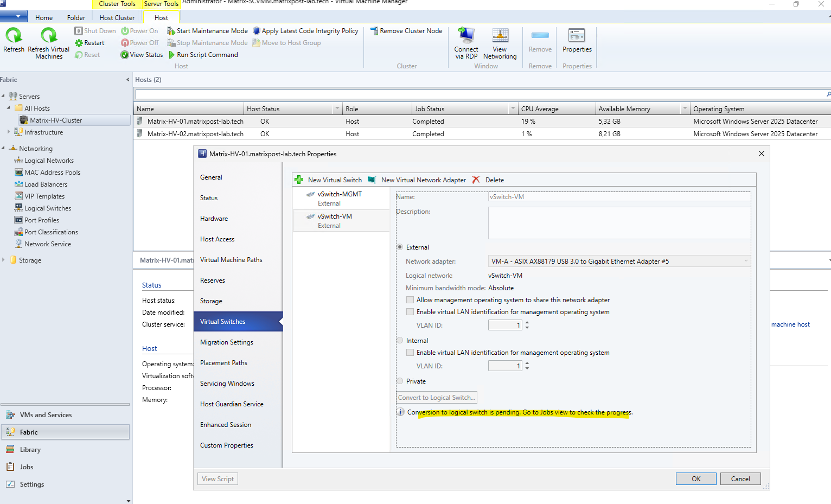Cancel the Properties dialog
831x504 pixels.
pyautogui.click(x=740, y=479)
